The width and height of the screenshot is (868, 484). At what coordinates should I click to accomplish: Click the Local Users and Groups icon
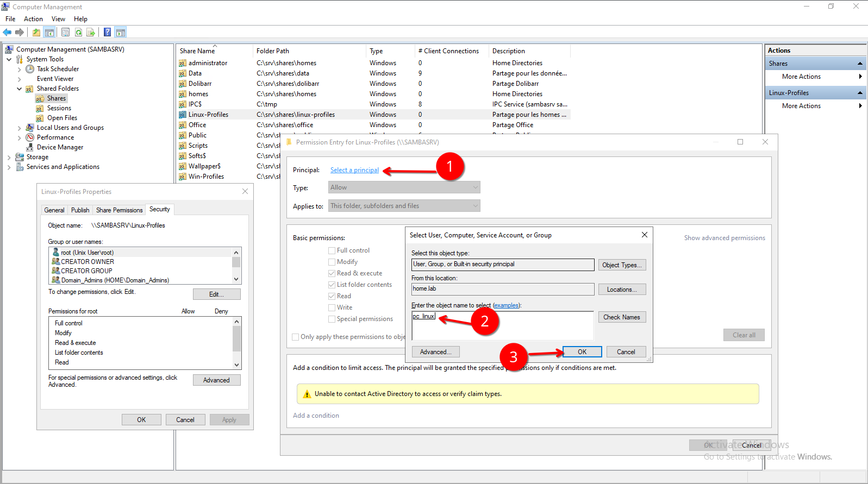click(30, 128)
